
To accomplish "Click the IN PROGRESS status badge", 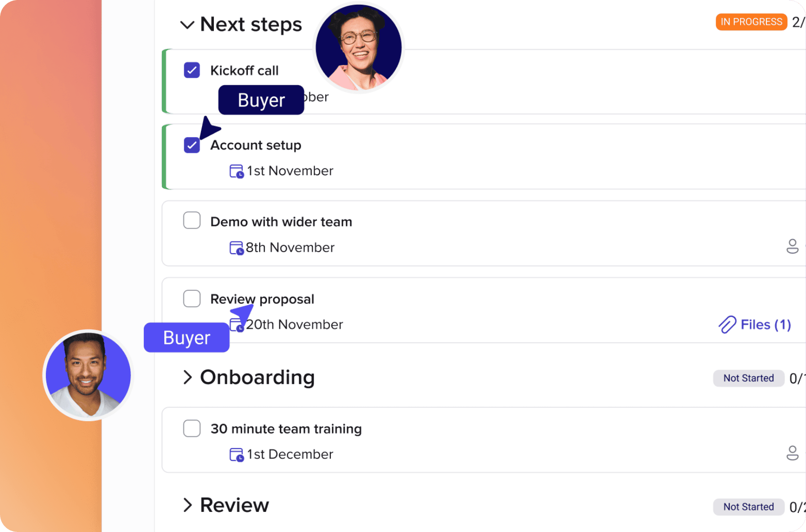I will point(752,22).
